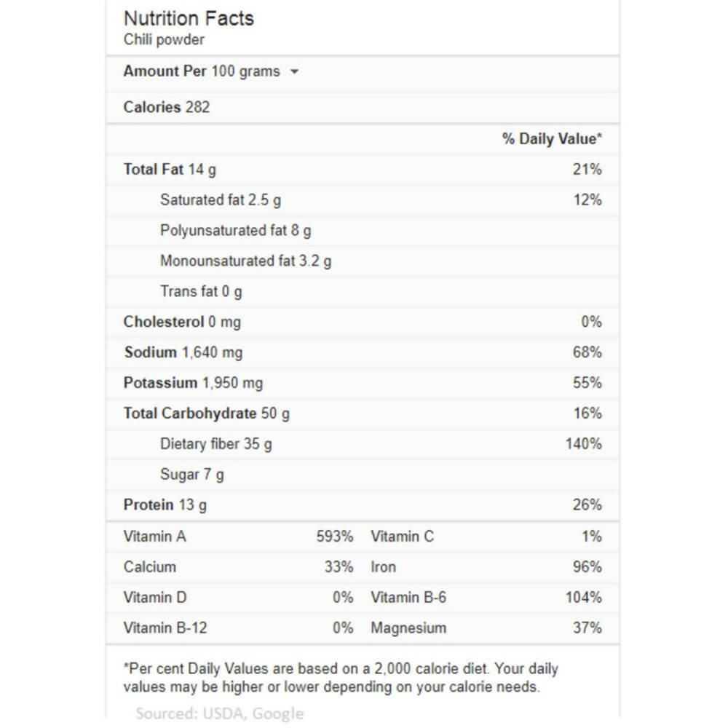Click the Dietary fiber 140% value
Viewport: 728px width, 728px height.
tap(583, 444)
